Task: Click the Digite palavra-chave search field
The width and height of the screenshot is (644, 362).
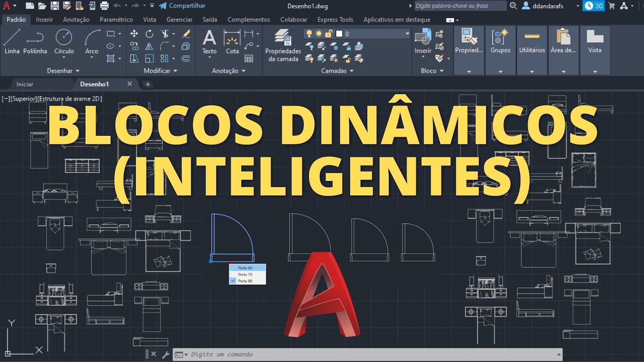Action: pos(460,6)
